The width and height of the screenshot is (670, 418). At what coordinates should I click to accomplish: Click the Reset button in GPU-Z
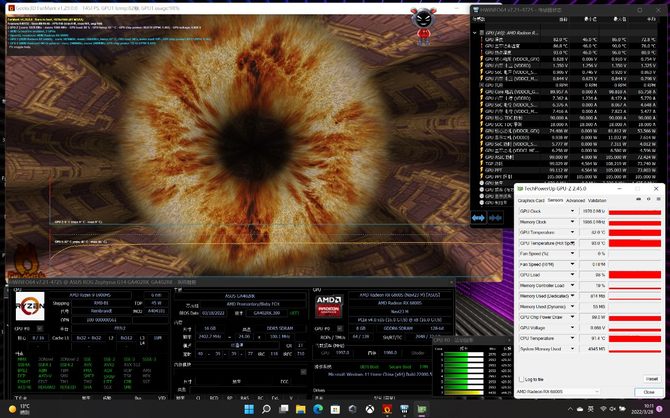650,379
